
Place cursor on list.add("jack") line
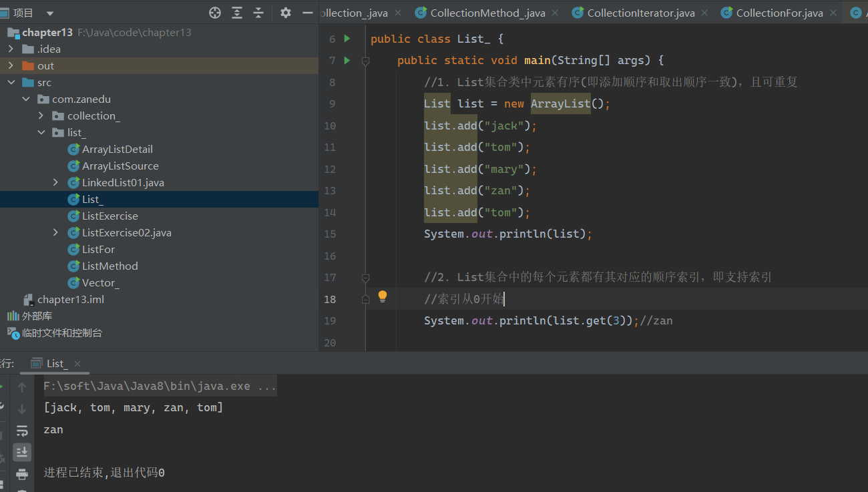(x=481, y=126)
